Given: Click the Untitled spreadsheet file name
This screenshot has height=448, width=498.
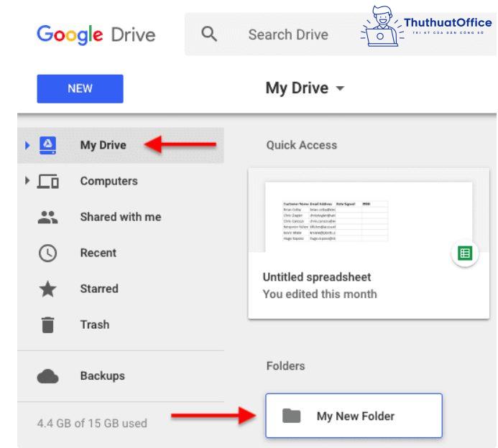Looking at the screenshot, I should point(317,277).
